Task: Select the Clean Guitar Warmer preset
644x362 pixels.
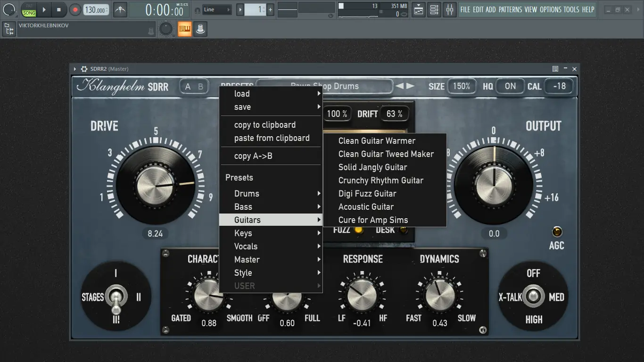Action: (385, 141)
